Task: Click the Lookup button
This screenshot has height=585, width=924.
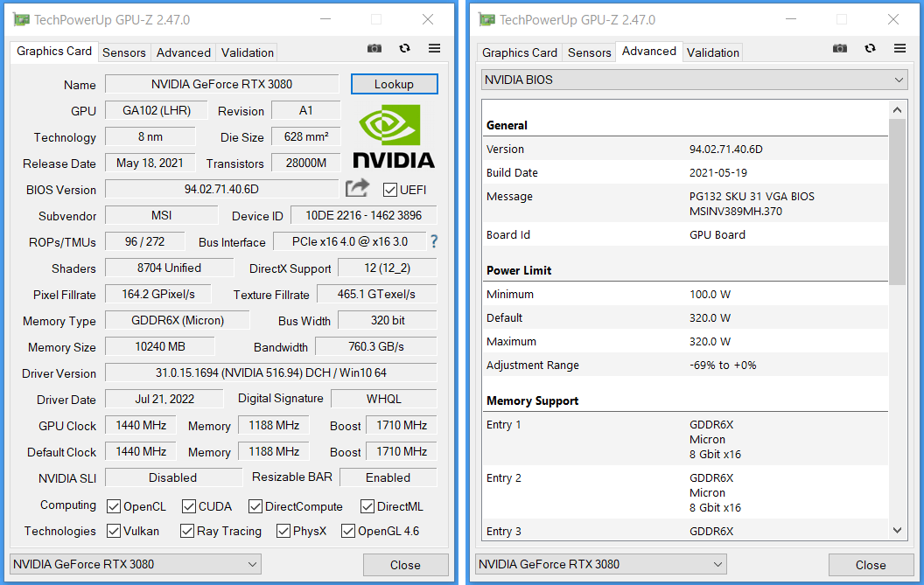Action: [x=395, y=84]
